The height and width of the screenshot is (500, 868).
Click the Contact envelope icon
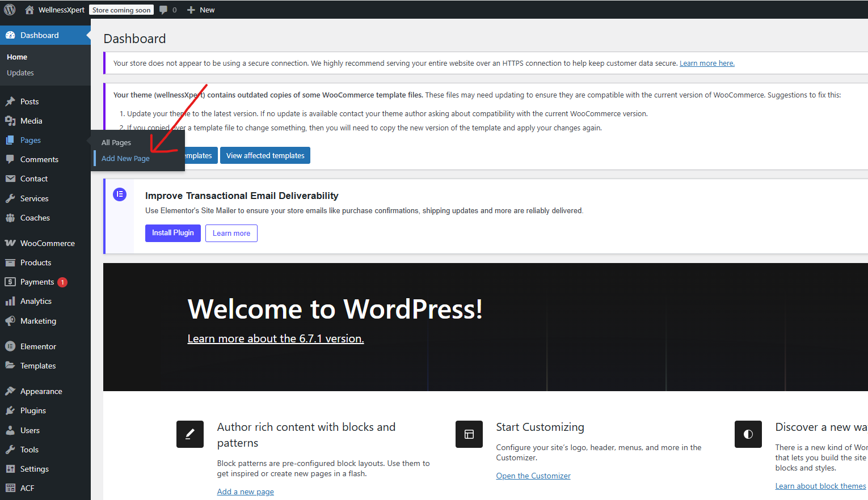[10, 179]
